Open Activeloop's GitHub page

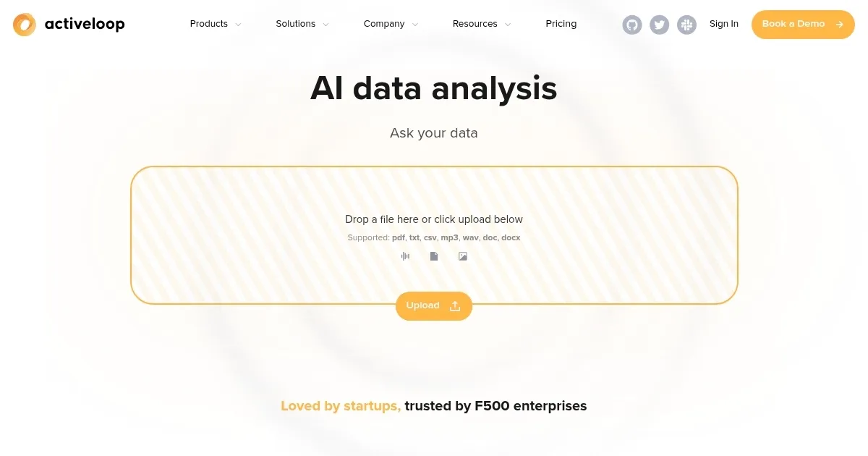[x=632, y=24]
